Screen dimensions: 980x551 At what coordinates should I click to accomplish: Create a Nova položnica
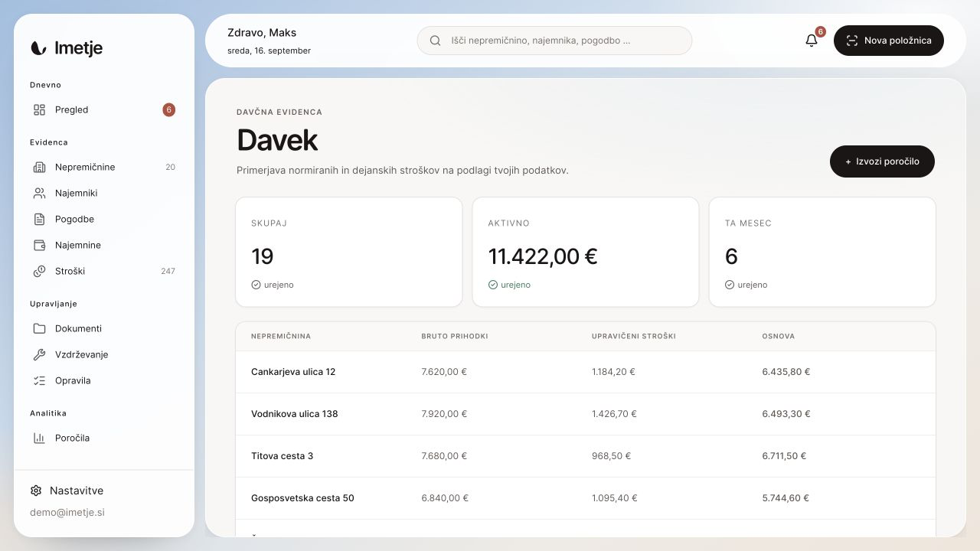click(889, 41)
